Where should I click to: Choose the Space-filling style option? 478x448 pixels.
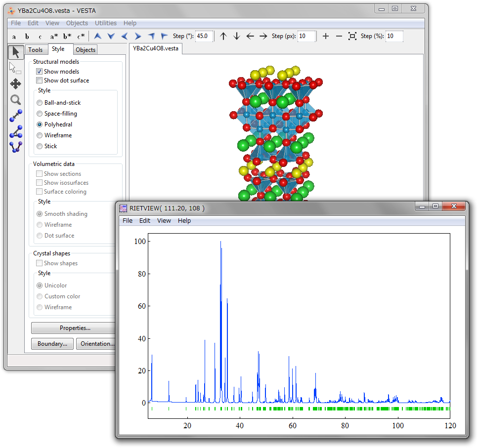pyautogui.click(x=40, y=114)
